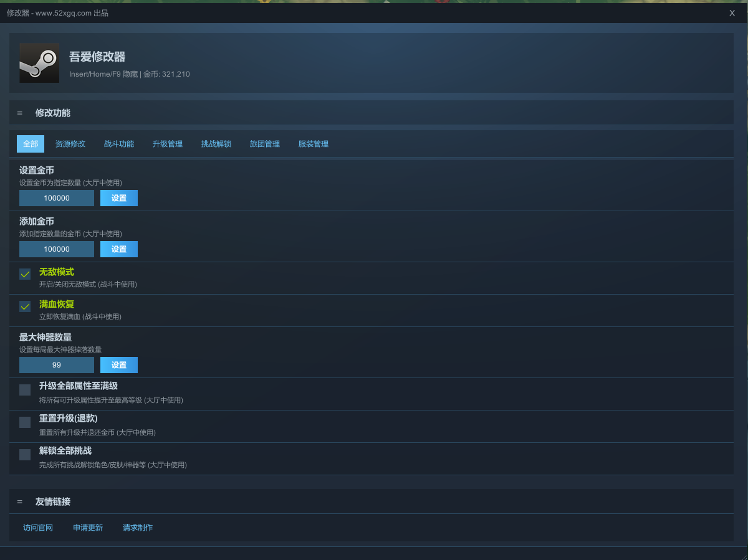Disable the 无敌模式 checkbox

(25, 274)
